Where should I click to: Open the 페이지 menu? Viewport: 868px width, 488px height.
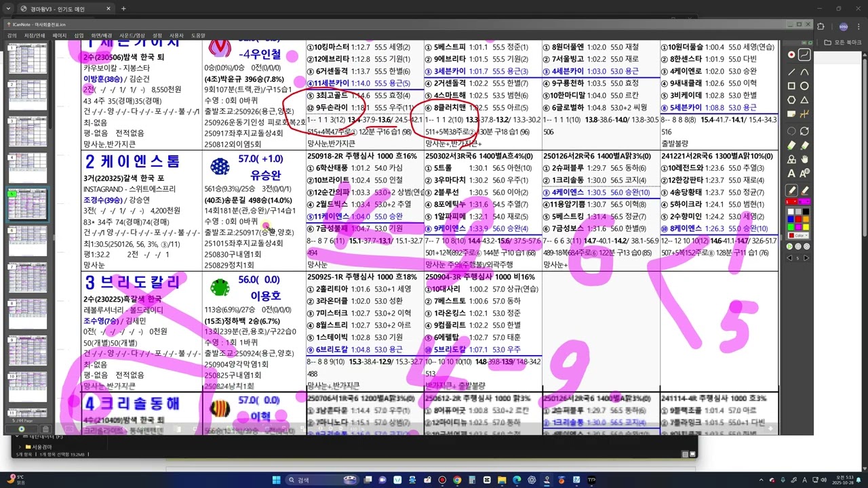pyautogui.click(x=60, y=35)
